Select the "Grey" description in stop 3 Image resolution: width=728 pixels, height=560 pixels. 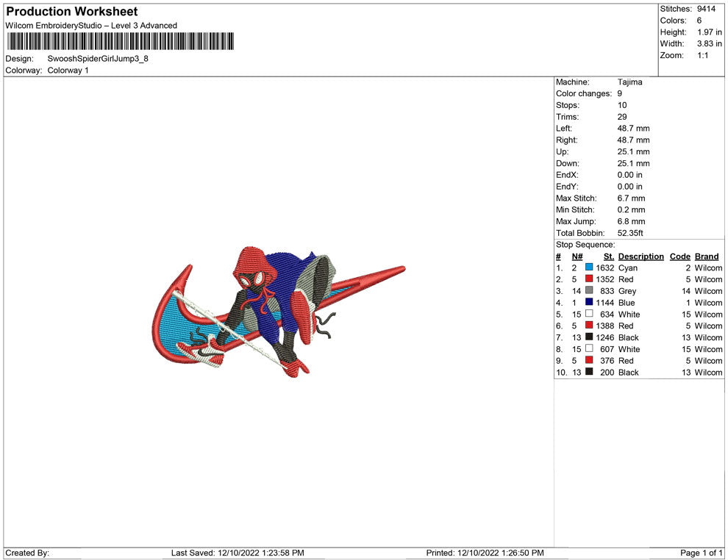627,291
